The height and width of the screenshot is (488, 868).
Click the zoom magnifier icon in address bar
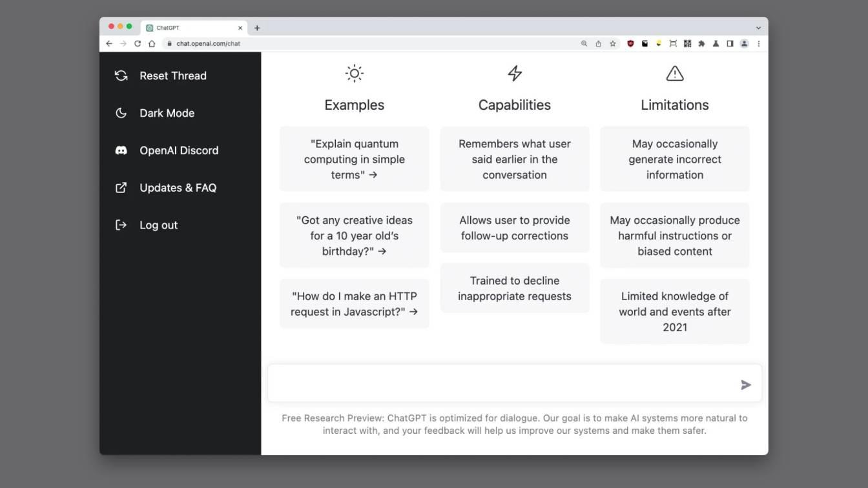point(584,44)
